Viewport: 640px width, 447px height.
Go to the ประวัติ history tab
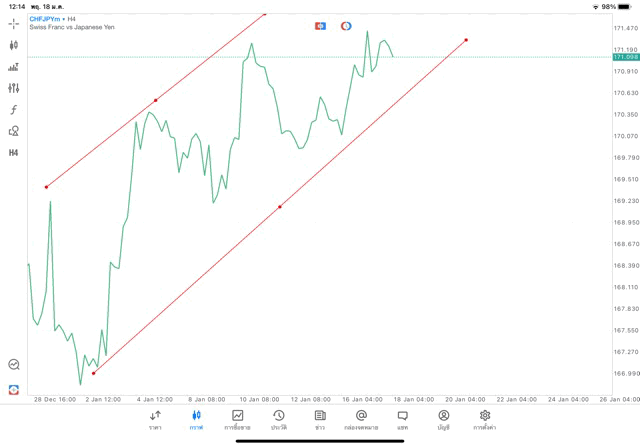coord(278,420)
